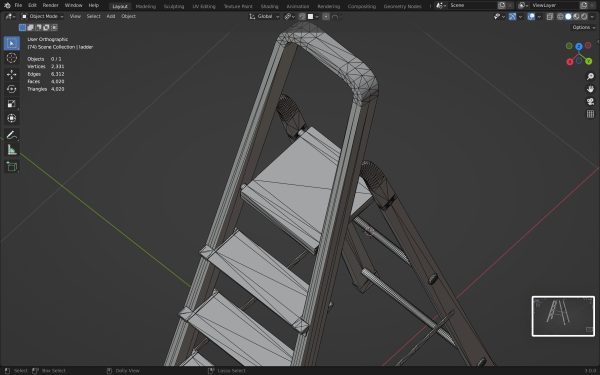The width and height of the screenshot is (600, 375).
Task: Select the Annotate tool
Action: [11, 135]
